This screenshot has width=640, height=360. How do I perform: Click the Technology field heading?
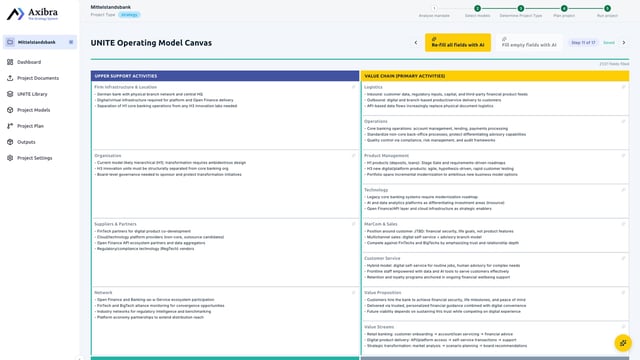pyautogui.click(x=376, y=190)
